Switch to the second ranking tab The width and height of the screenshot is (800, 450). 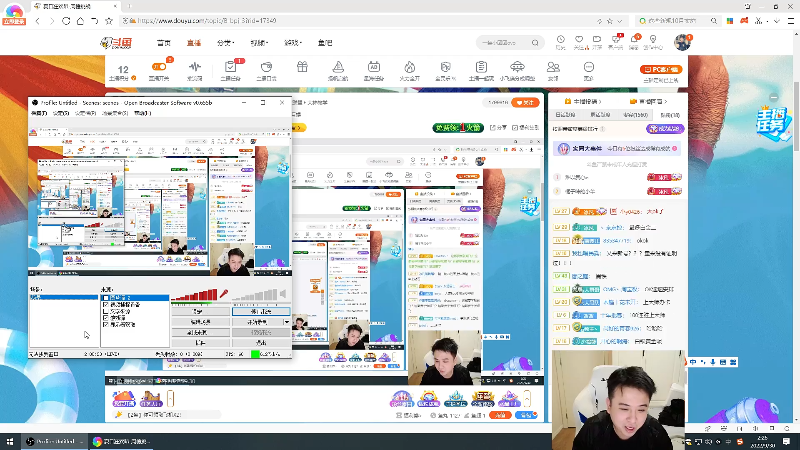click(600, 115)
